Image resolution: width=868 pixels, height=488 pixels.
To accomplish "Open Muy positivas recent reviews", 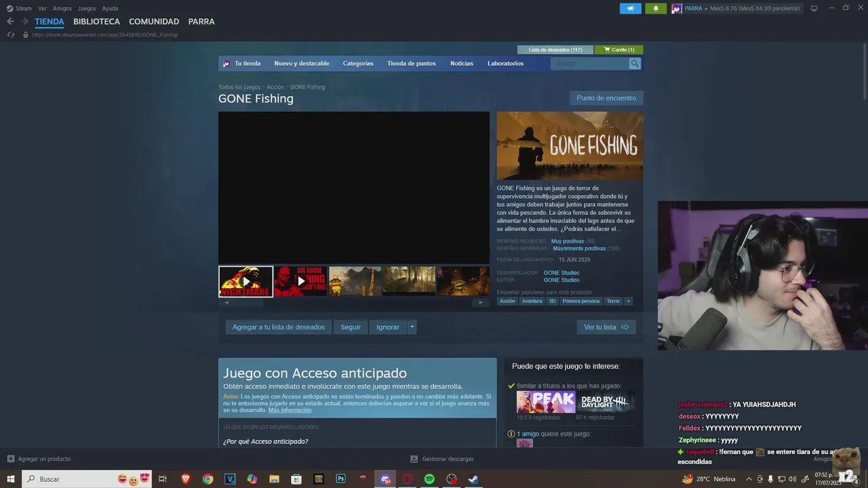I will click(568, 241).
